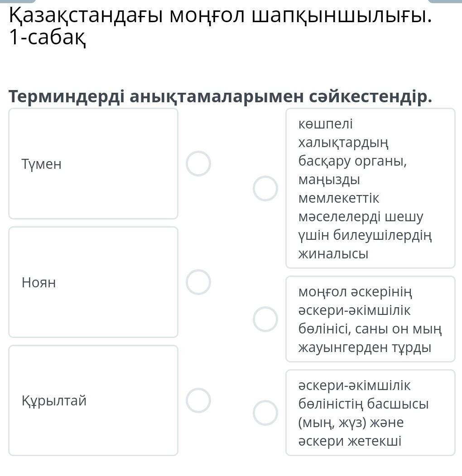Click the circle next to the бөліністің басшысы definition
Image resolution: width=462 pixels, height=476 pixels.
pos(265,413)
